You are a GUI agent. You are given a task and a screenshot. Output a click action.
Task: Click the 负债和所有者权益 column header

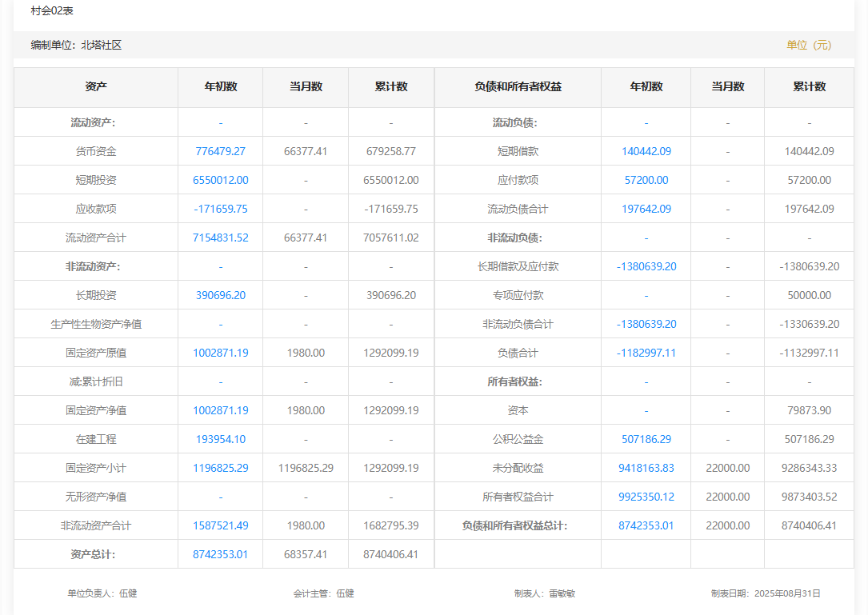518,86
